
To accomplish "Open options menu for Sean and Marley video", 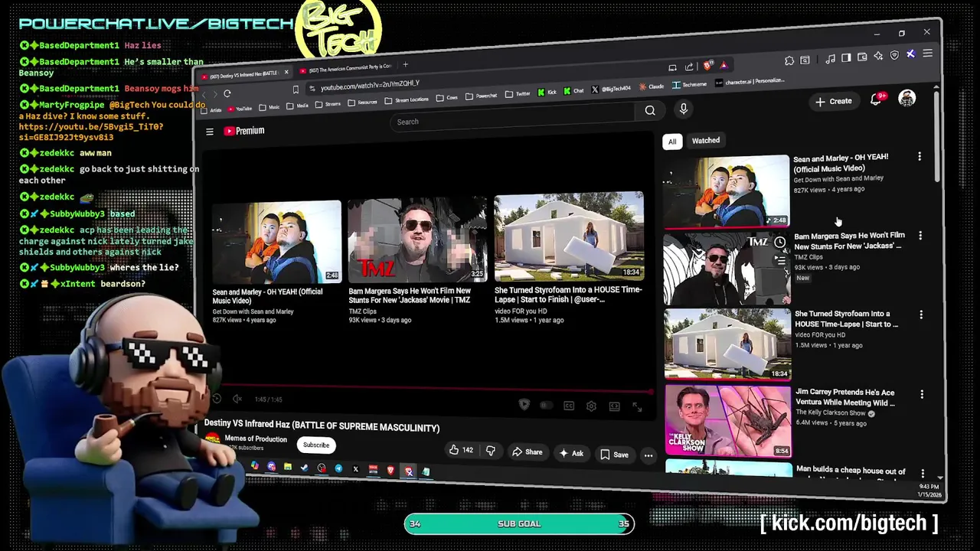I will coord(920,156).
